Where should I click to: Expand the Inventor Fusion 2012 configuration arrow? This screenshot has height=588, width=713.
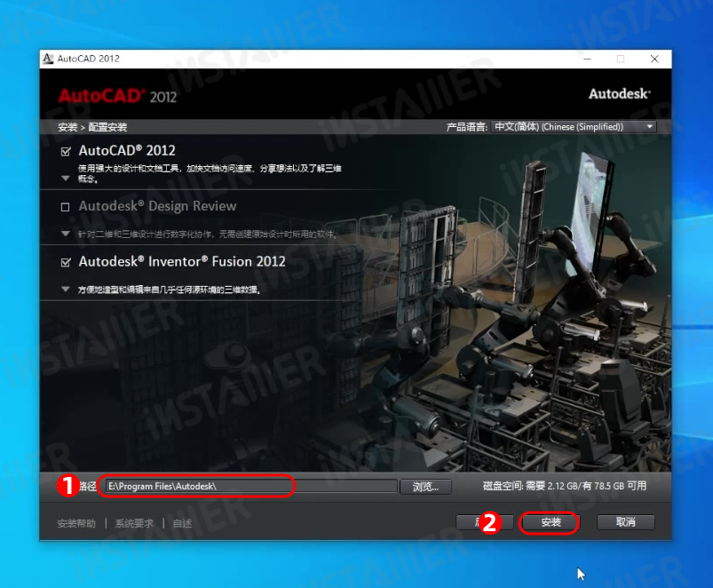point(66,290)
